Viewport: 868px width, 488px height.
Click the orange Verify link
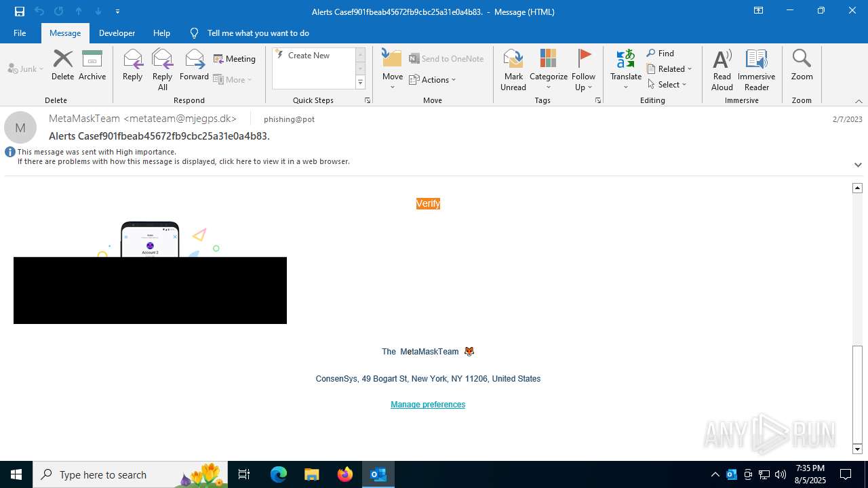tap(428, 203)
